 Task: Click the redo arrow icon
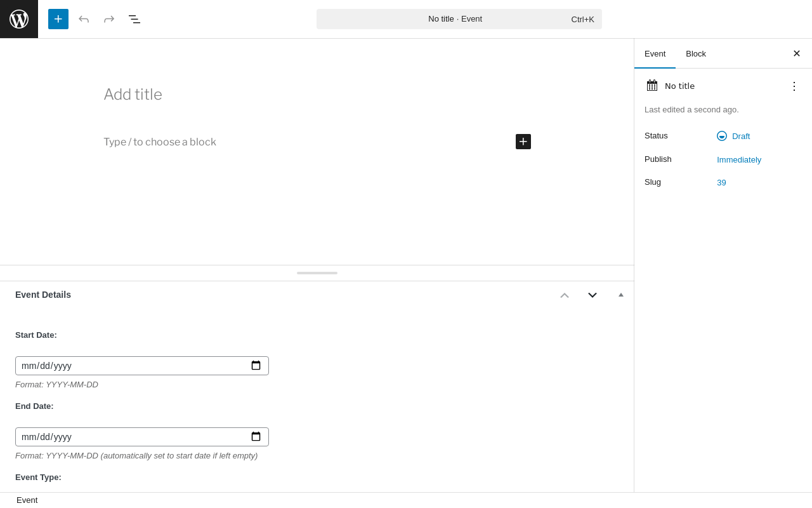point(109,19)
